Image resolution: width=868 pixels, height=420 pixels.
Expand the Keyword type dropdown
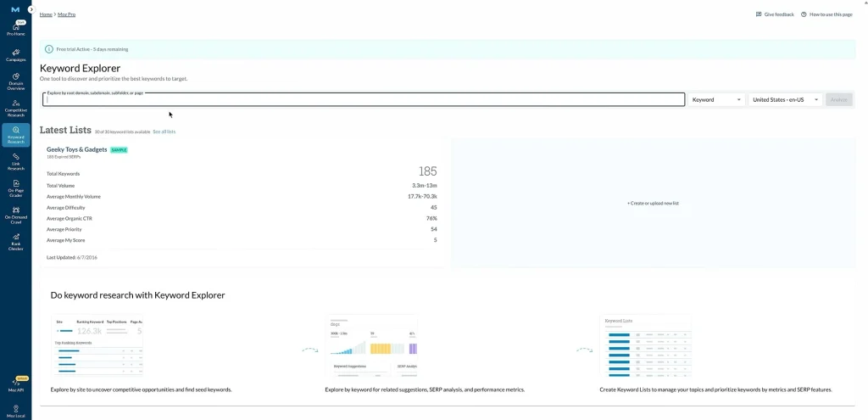point(716,99)
